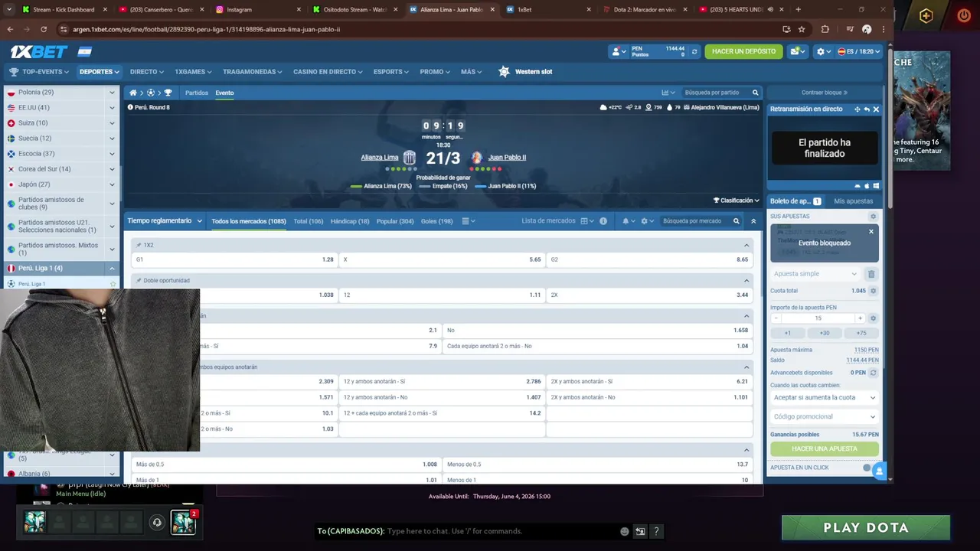Open 'Sus apuestas' settings gear

click(x=873, y=217)
